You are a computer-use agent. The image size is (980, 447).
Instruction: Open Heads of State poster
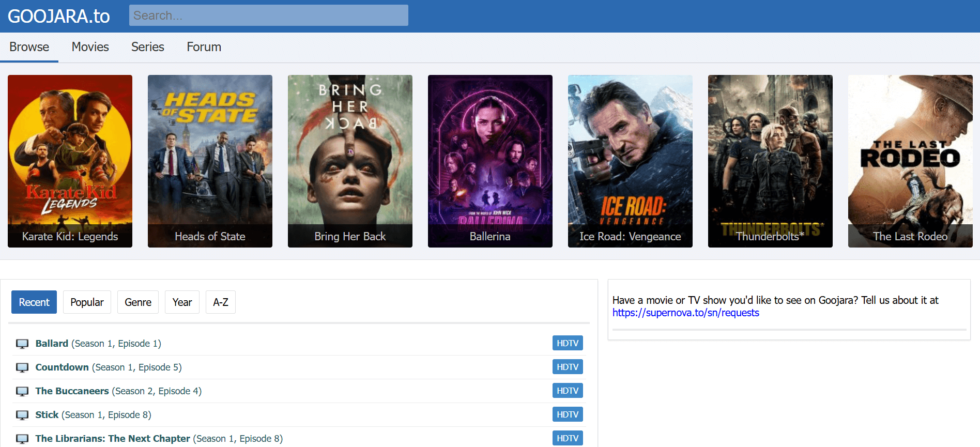point(210,161)
